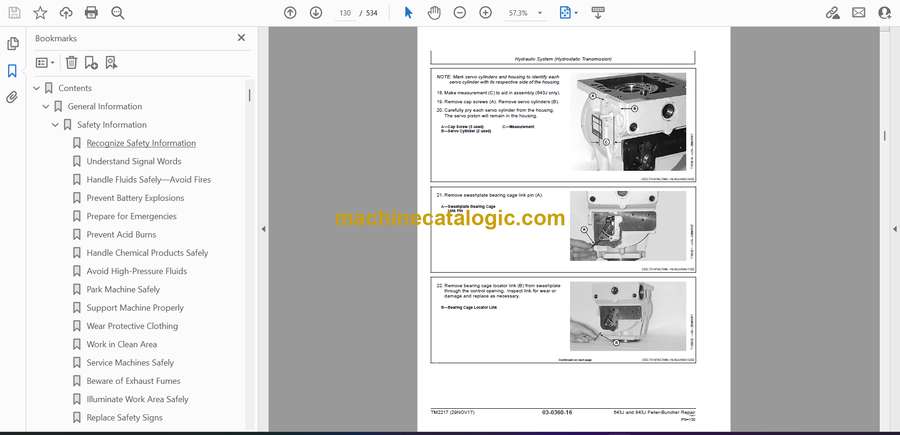The width and height of the screenshot is (900, 435).
Task: Open the bookmark options menu
Action: pyautogui.click(x=45, y=63)
